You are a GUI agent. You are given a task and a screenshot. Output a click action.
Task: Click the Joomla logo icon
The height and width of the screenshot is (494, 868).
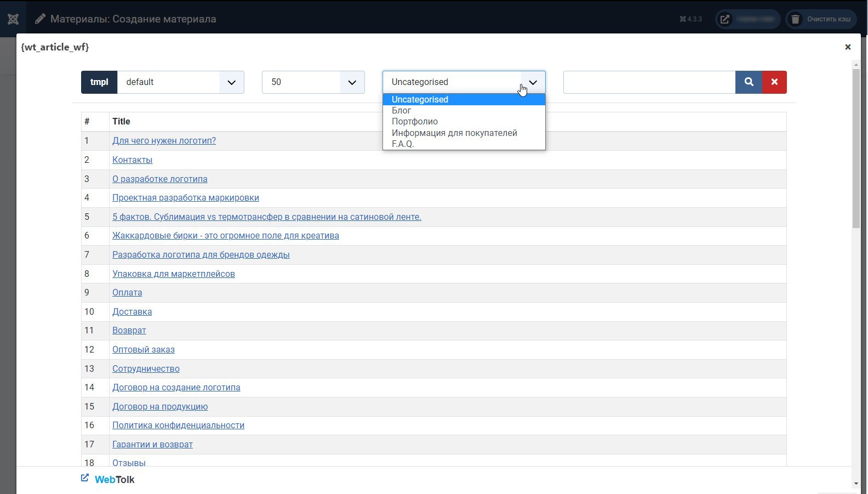click(13, 19)
